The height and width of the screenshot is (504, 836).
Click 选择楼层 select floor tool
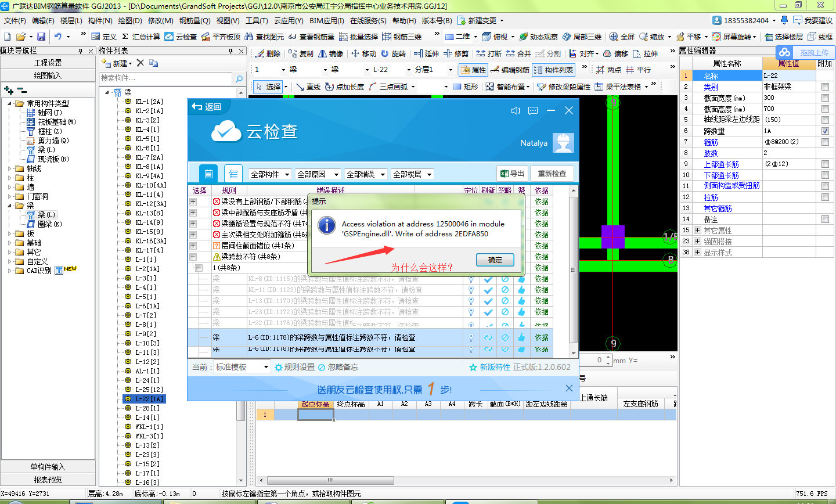pyautogui.click(x=784, y=37)
